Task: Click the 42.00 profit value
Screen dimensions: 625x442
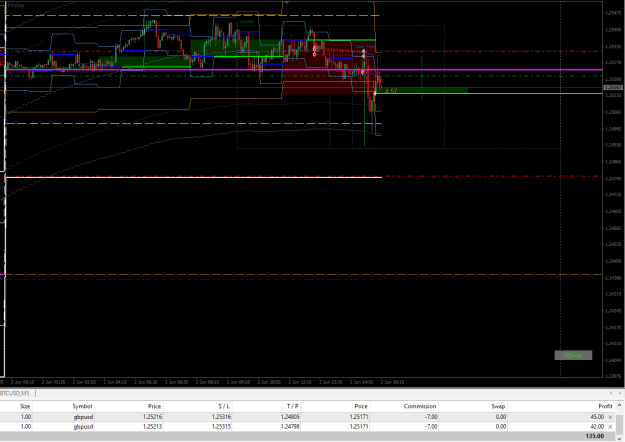Action: coord(597,426)
